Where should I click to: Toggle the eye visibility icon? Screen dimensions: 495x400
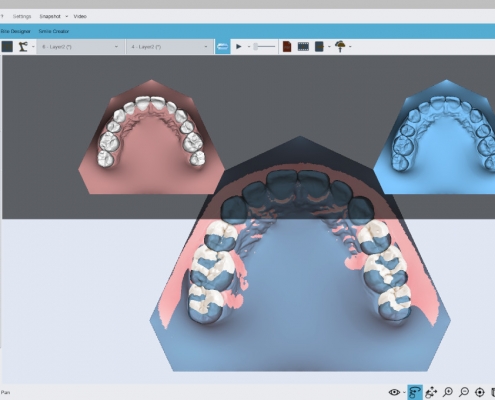(x=394, y=392)
